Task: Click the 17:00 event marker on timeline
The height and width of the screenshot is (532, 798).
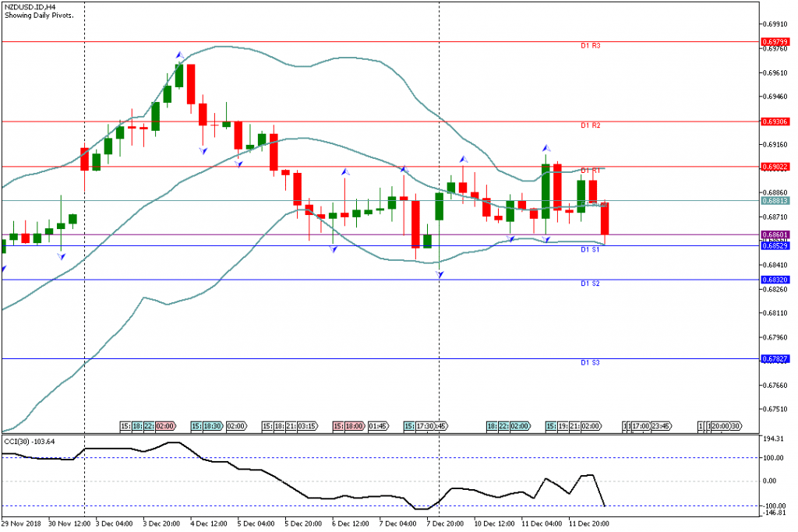Action: tap(641, 426)
